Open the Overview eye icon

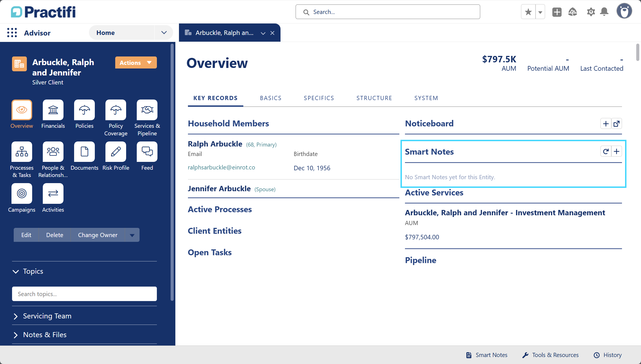(x=22, y=110)
